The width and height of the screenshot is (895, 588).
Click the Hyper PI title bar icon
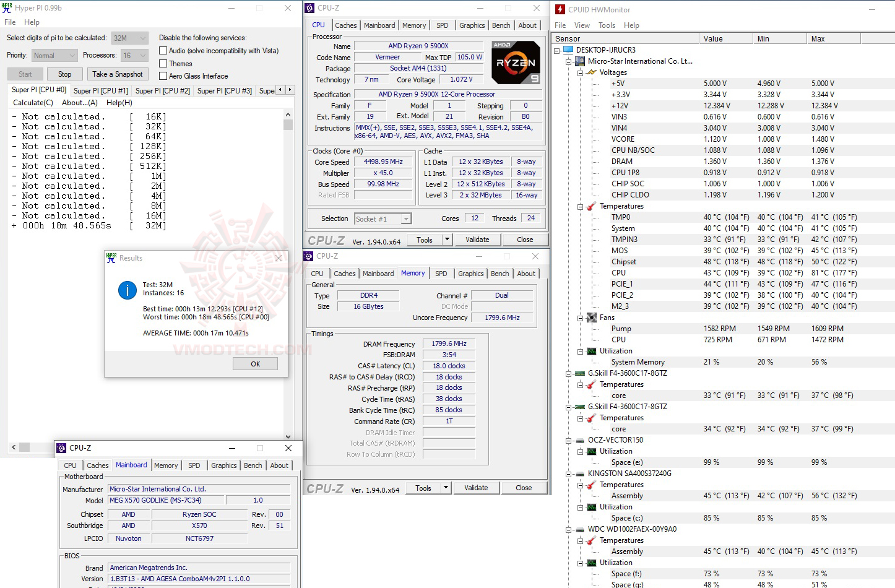7,8
